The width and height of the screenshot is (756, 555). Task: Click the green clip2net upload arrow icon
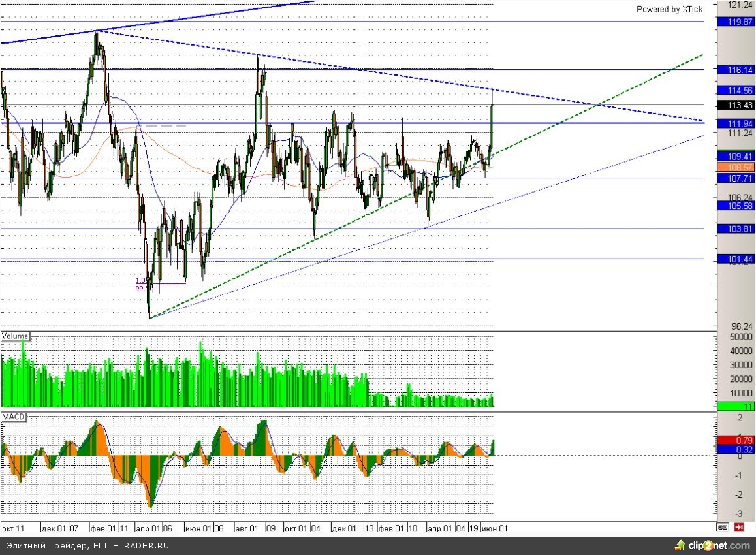tap(680, 546)
